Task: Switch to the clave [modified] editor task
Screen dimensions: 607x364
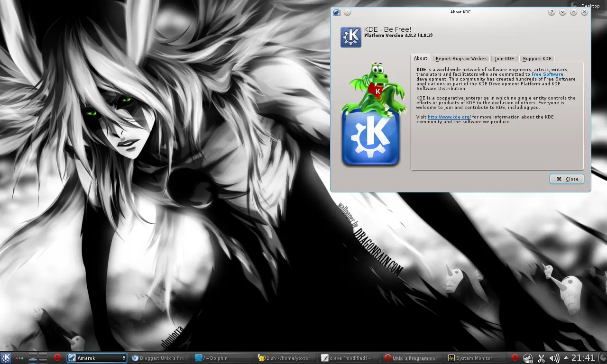Action: tap(349, 358)
